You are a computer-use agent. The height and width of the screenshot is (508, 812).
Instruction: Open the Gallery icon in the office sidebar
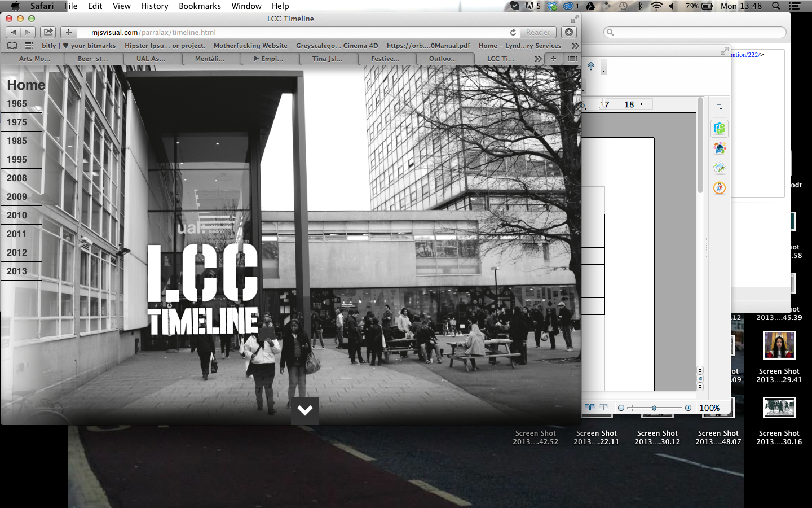tap(719, 168)
